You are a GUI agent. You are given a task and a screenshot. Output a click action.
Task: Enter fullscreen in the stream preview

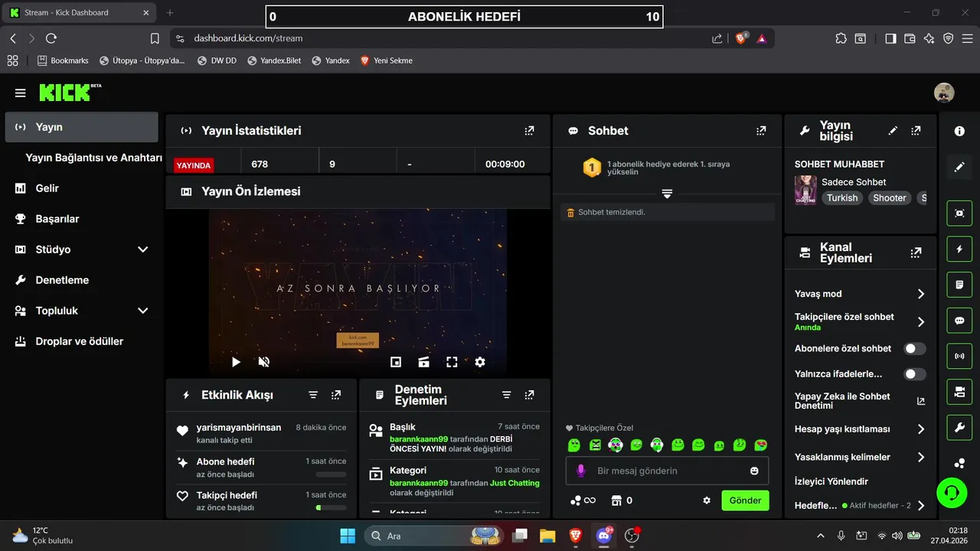452,362
